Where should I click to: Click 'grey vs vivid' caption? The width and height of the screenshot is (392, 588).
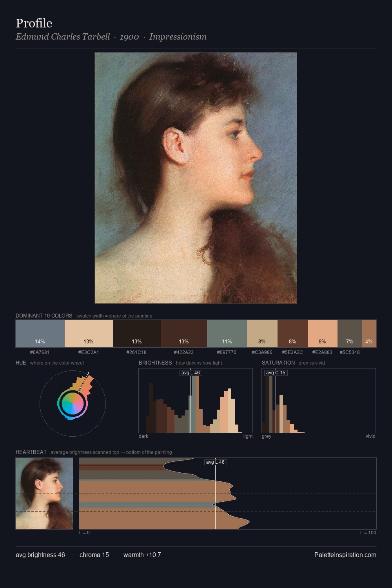[312, 363]
